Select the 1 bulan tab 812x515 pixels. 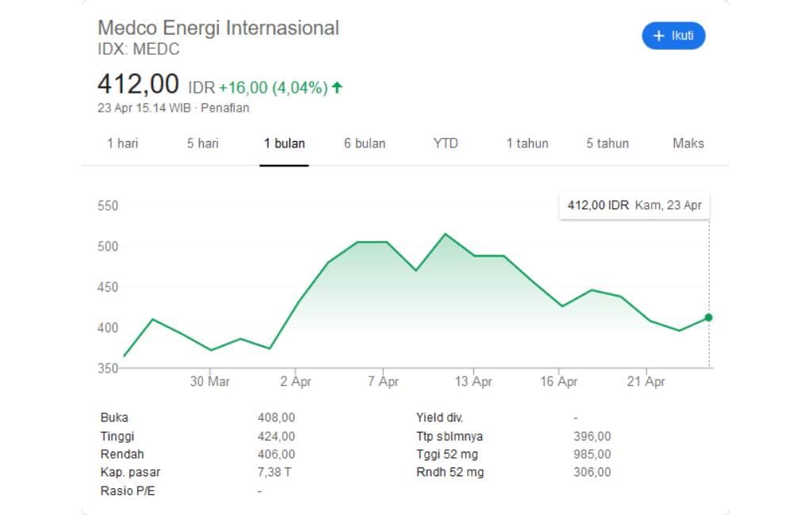(284, 143)
